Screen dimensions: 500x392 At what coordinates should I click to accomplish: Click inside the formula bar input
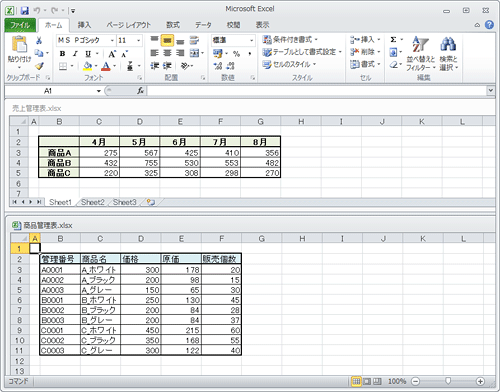click(x=317, y=91)
